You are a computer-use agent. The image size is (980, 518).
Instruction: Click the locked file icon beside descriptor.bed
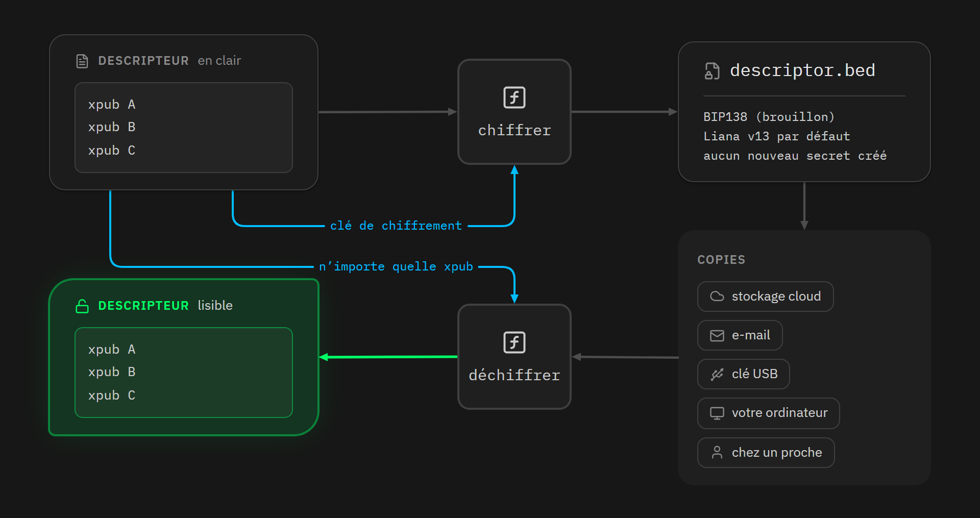pyautogui.click(x=712, y=71)
